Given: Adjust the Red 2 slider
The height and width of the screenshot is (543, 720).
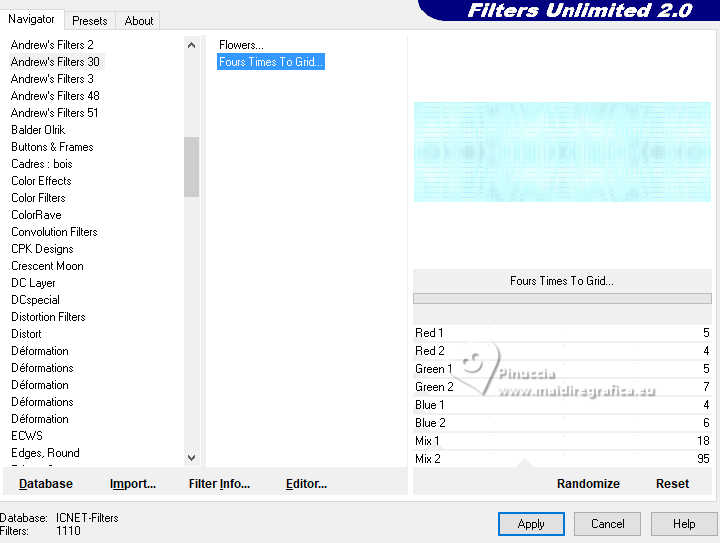Looking at the screenshot, I should 562,351.
